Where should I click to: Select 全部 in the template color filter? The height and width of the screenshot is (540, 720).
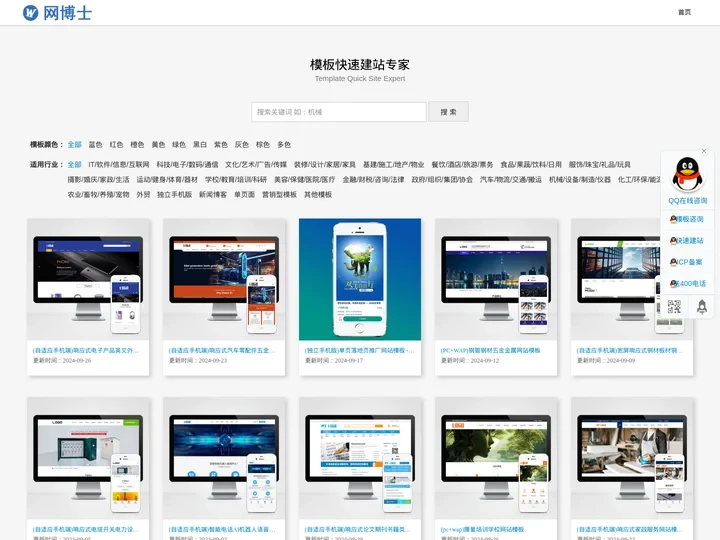[x=74, y=145]
